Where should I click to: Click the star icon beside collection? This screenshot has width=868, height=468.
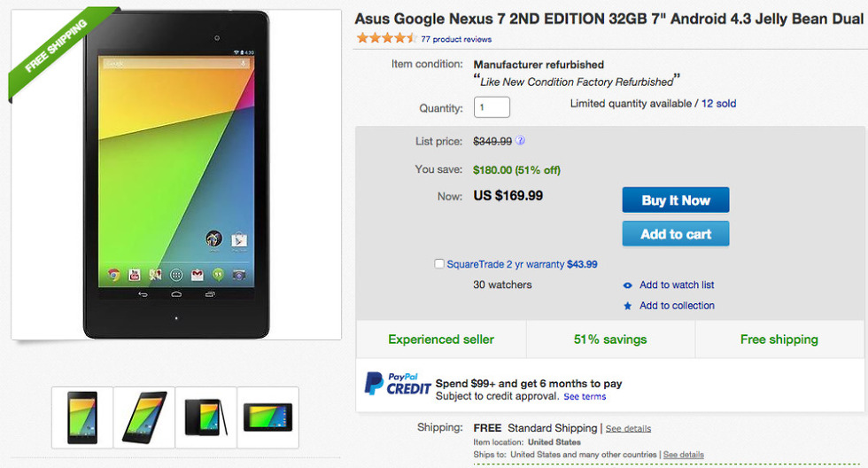coord(628,306)
